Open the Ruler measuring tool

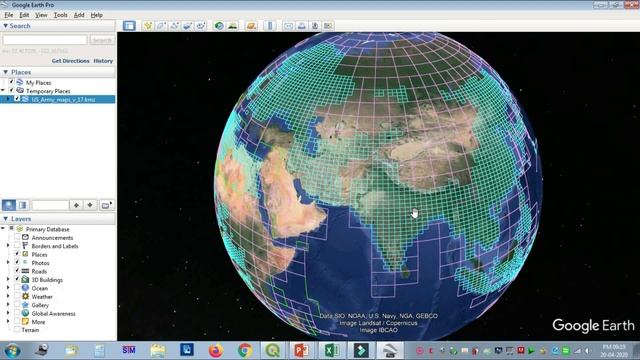point(270,26)
